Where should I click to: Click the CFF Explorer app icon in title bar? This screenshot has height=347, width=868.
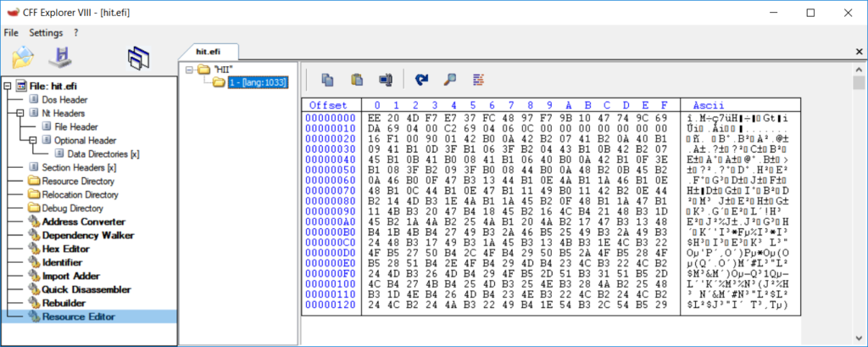[x=12, y=13]
